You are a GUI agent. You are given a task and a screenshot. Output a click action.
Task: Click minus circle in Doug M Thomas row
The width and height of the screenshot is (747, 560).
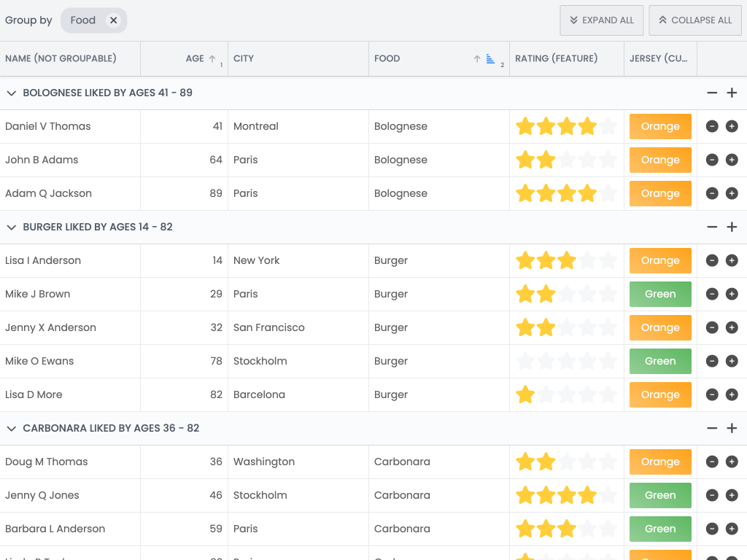tap(712, 462)
